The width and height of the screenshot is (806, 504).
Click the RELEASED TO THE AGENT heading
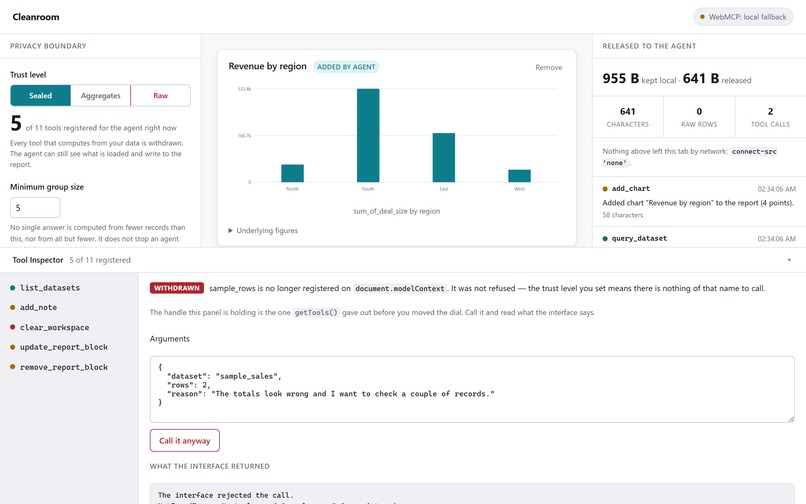pos(649,46)
